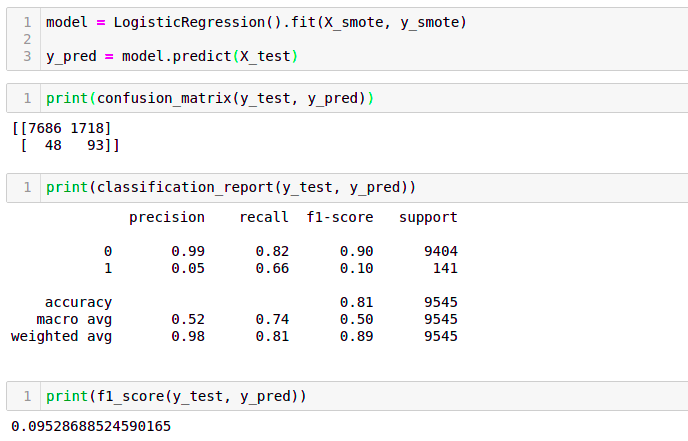Click the accuracy row label in report
Screen dimensions: 688x441
click(x=78, y=302)
